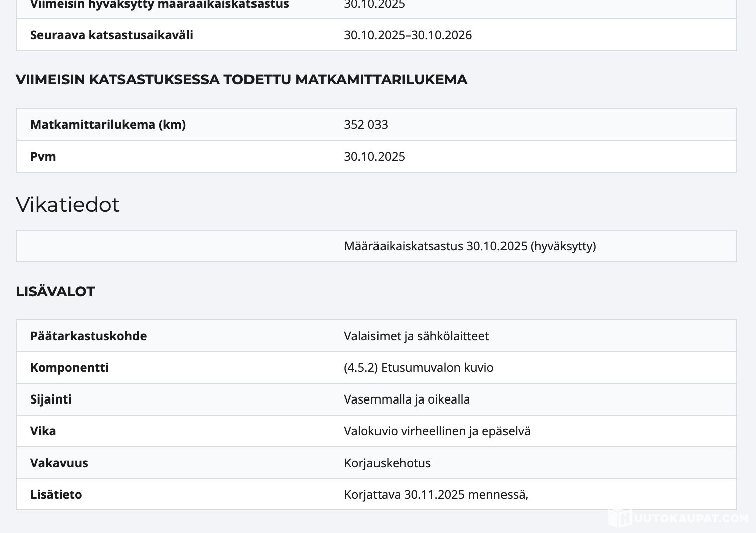Click the (4.5.2) Etusumuvalon kuvio value

tap(419, 367)
